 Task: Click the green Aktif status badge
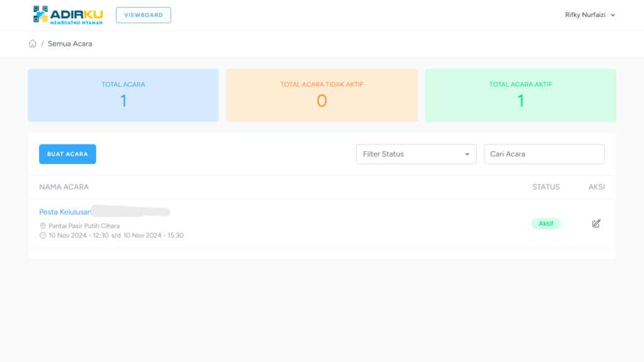click(x=545, y=224)
